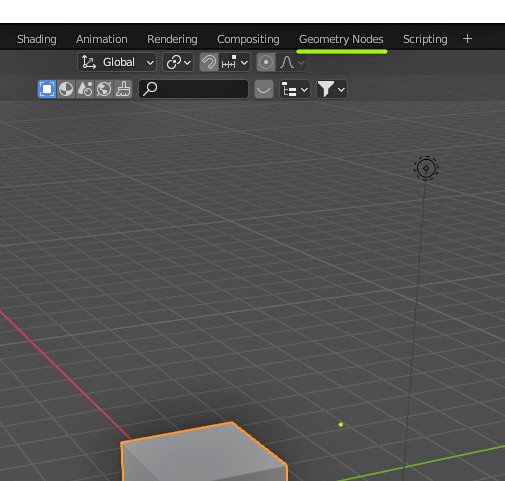Select the particles droplets filter icon
This screenshot has width=505, height=481.
(85, 89)
